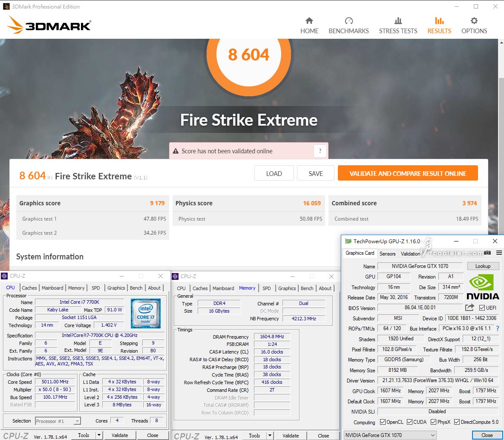Open Tools dropdown arrow in left CPU-Z window
This screenshot has width=504, height=440.
pyautogui.click(x=99, y=435)
